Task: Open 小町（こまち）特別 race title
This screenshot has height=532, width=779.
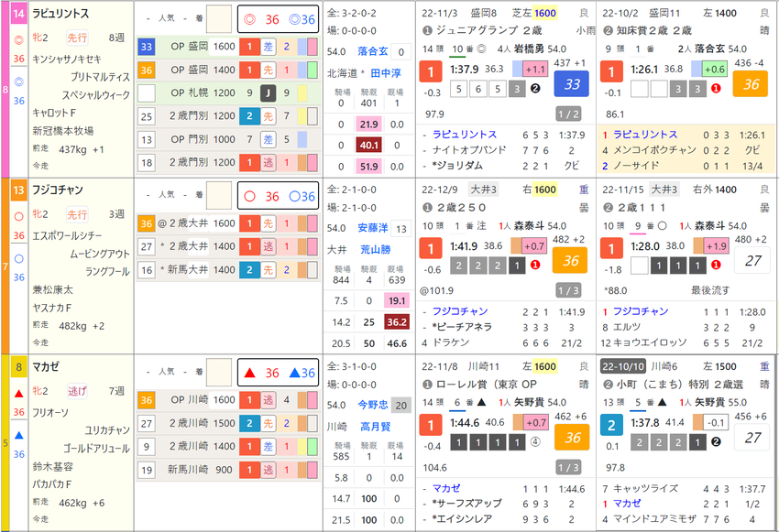Action: (680, 384)
